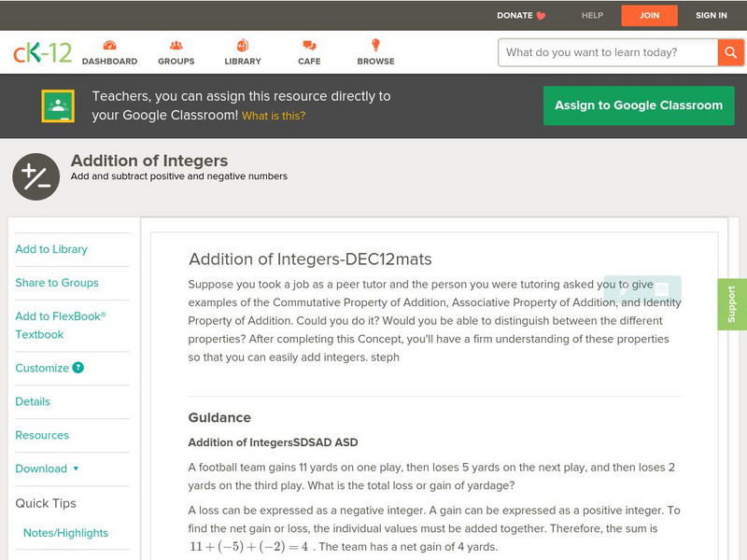Viewport: 747px width, 560px height.
Task: Click the CK-12 logo
Action: [42, 53]
